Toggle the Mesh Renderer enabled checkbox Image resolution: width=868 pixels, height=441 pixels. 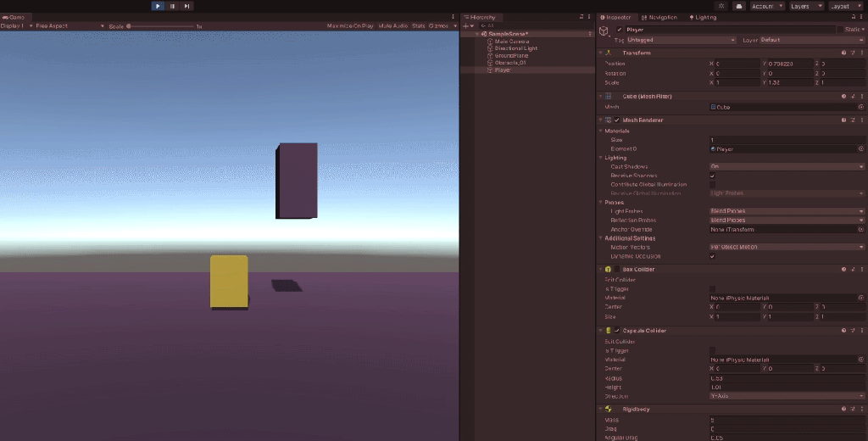[x=617, y=120]
